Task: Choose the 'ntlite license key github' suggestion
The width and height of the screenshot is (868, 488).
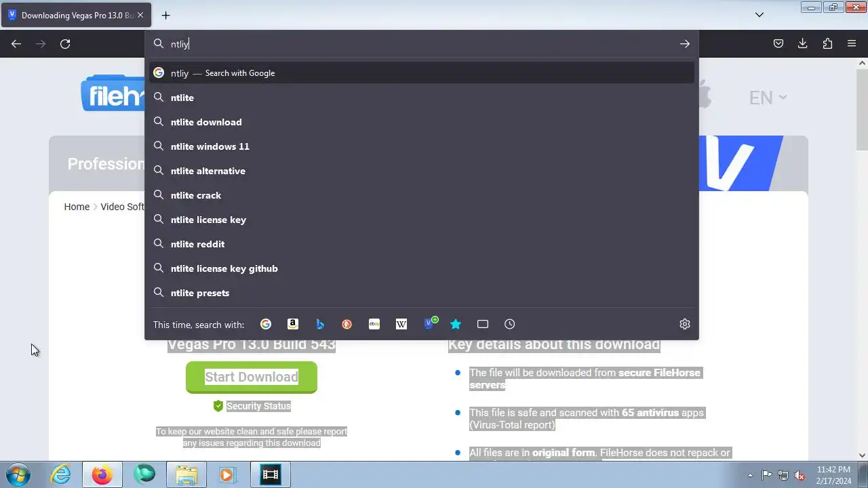Action: pos(422,268)
